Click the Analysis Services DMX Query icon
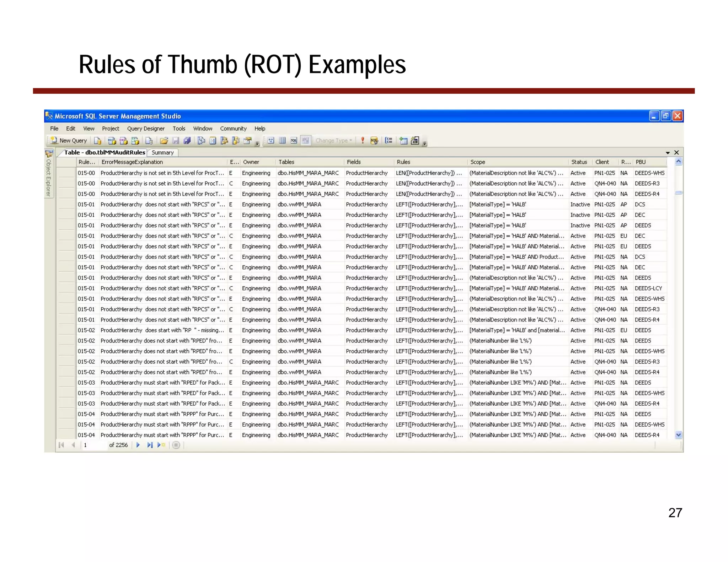728x562 pixels. click(123, 141)
